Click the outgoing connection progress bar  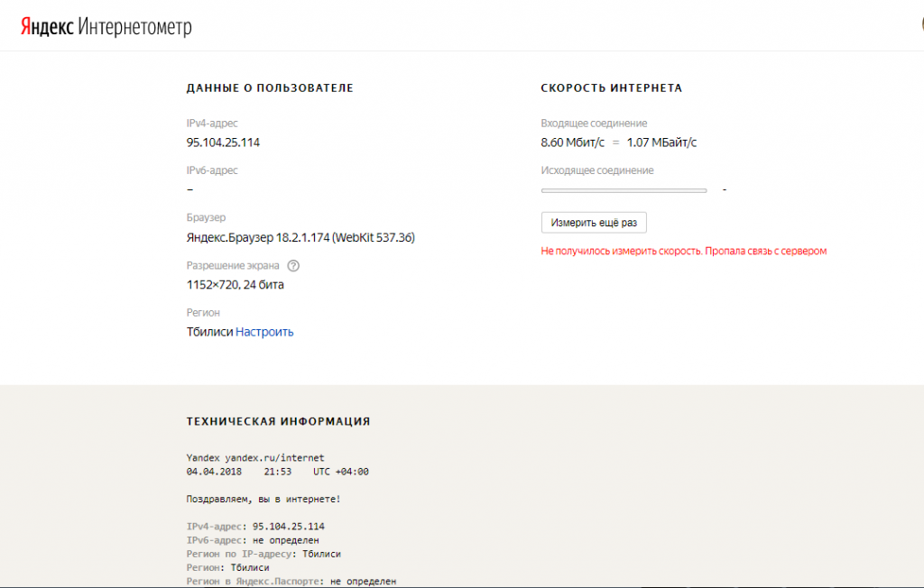coord(624,190)
